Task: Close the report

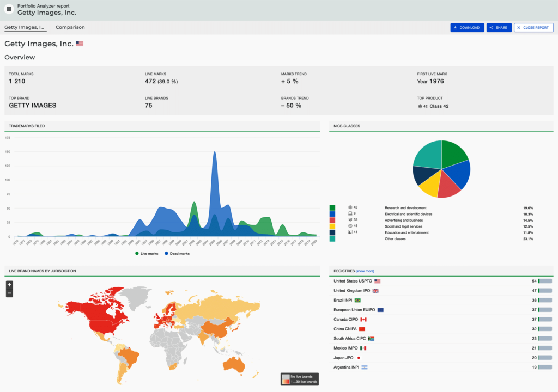Action: [x=533, y=28]
